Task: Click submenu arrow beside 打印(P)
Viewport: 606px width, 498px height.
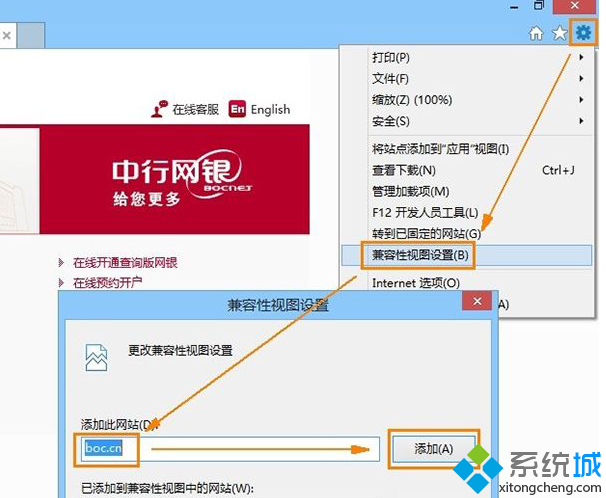Action: tap(581, 58)
